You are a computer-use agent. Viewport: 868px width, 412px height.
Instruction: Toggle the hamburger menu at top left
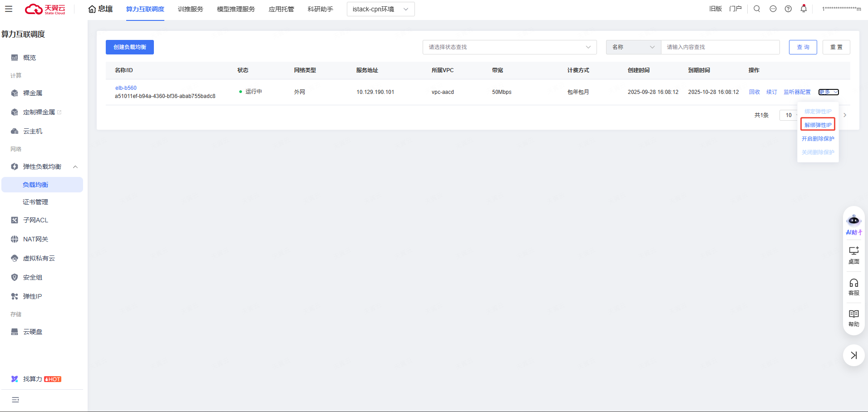pyautogui.click(x=9, y=9)
